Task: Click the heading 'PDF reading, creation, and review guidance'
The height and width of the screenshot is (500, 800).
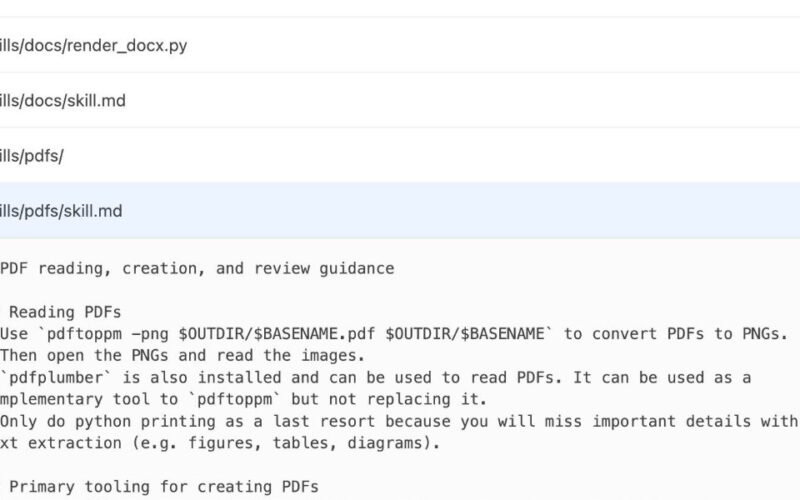Action: click(x=197, y=268)
